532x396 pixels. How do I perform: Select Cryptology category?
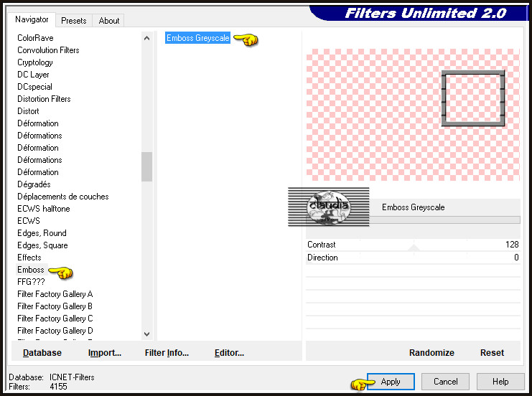35,62
